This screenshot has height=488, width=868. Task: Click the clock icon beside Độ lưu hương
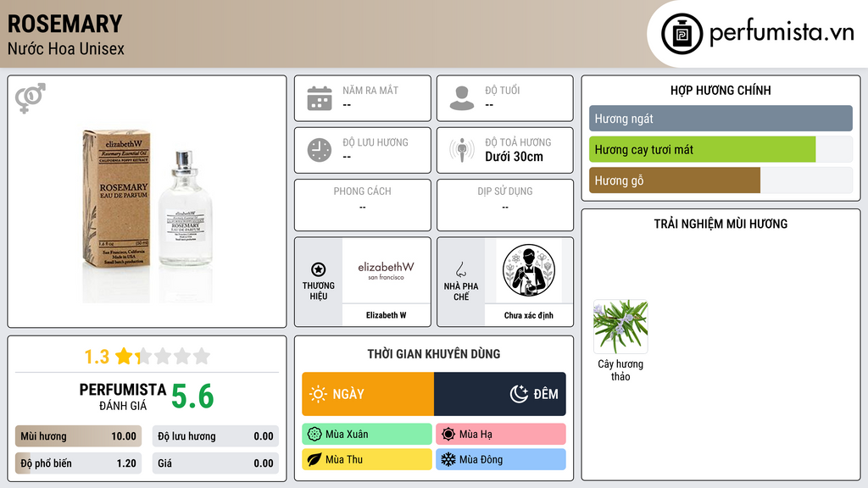pos(320,150)
